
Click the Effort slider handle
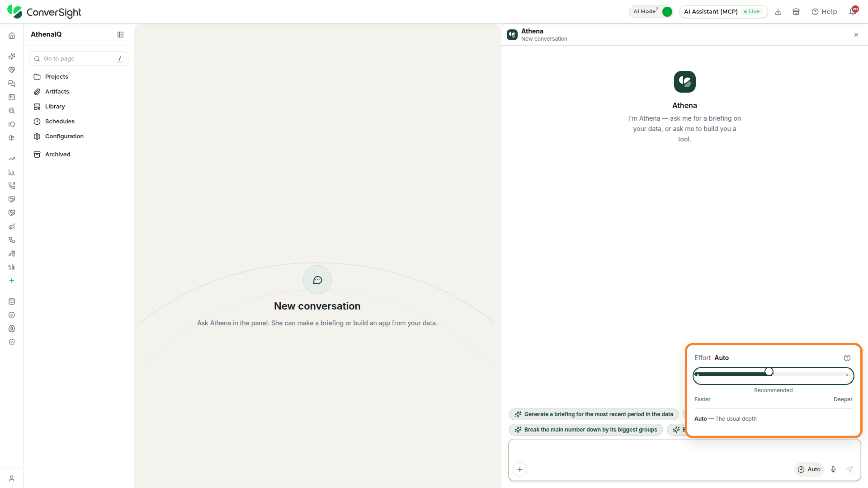tap(769, 372)
